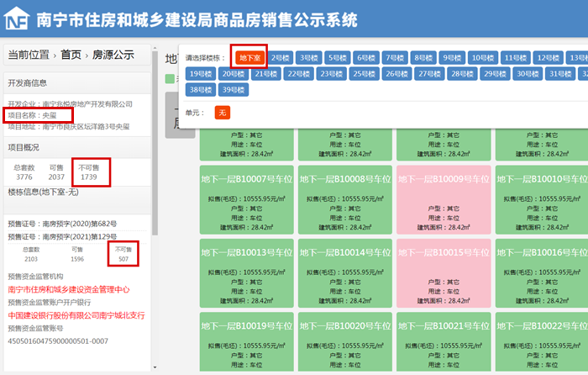Click the account number 45050160475900000501-0007
The width and height of the screenshot is (588, 375).
[58, 341]
